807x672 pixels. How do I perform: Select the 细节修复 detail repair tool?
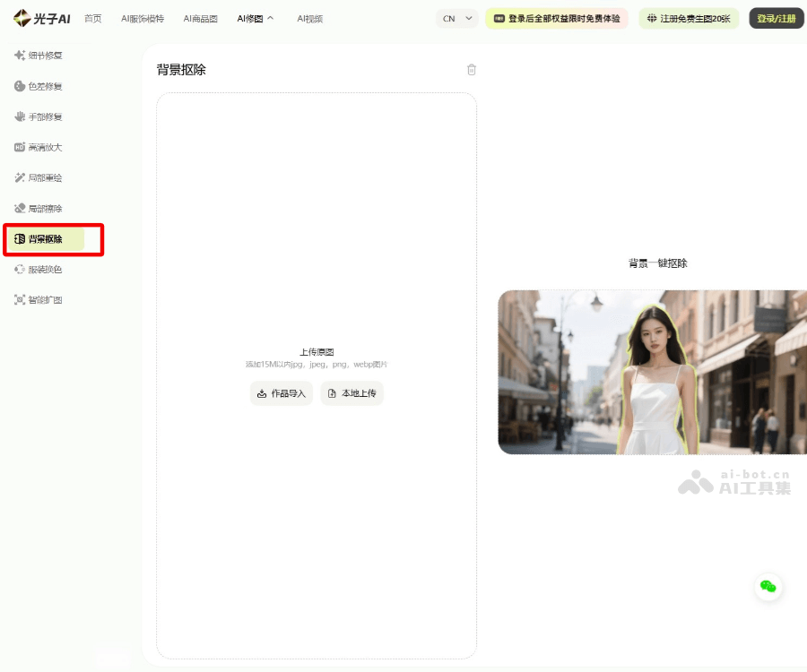tap(43, 56)
